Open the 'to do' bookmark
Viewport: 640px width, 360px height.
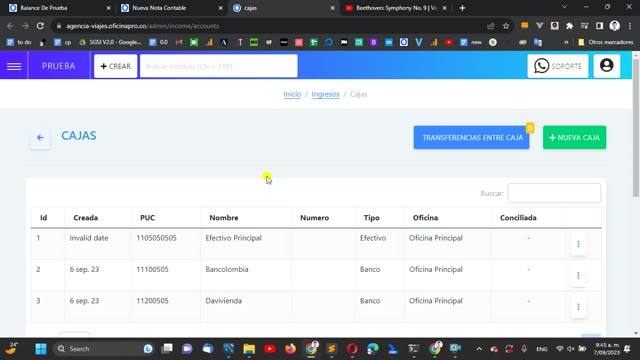[x=19, y=42]
